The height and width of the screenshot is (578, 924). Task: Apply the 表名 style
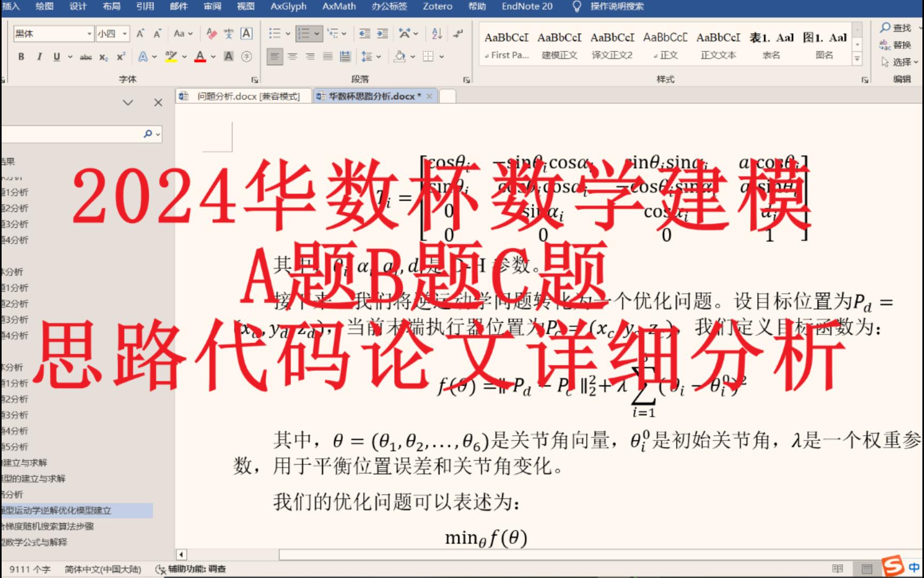coord(771,45)
